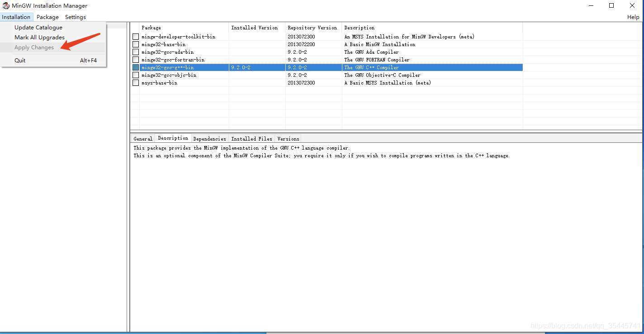Click installed version 9.2.0-2 cell
Screen dimensions: 644x334
click(241, 67)
